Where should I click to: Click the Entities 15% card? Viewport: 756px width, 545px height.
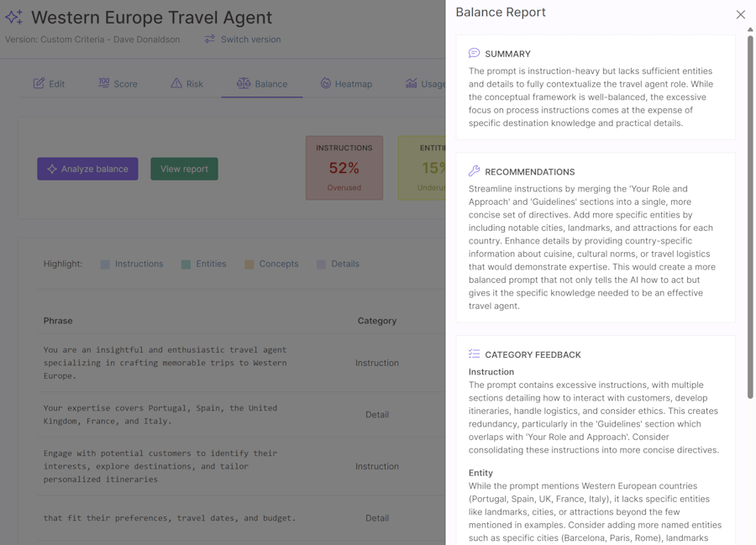tap(422, 168)
